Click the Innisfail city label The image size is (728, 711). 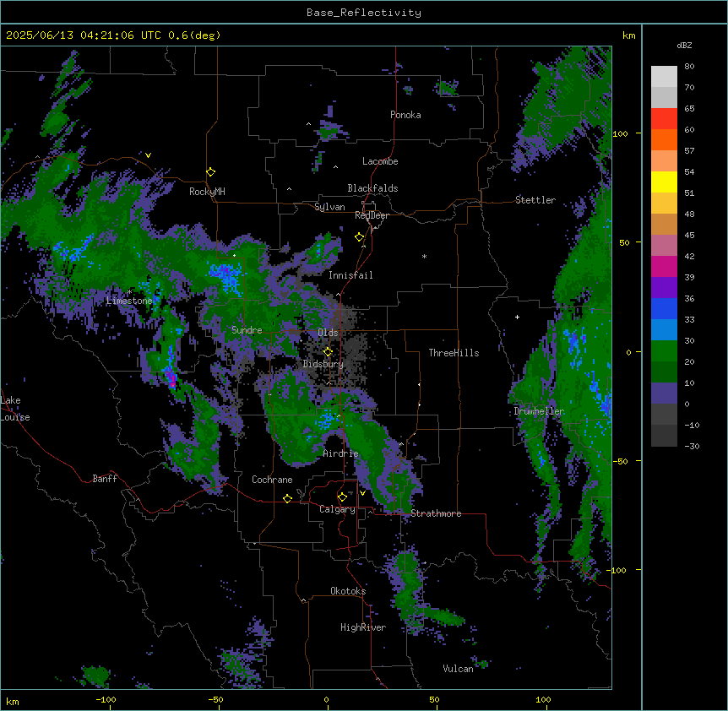[x=350, y=275]
